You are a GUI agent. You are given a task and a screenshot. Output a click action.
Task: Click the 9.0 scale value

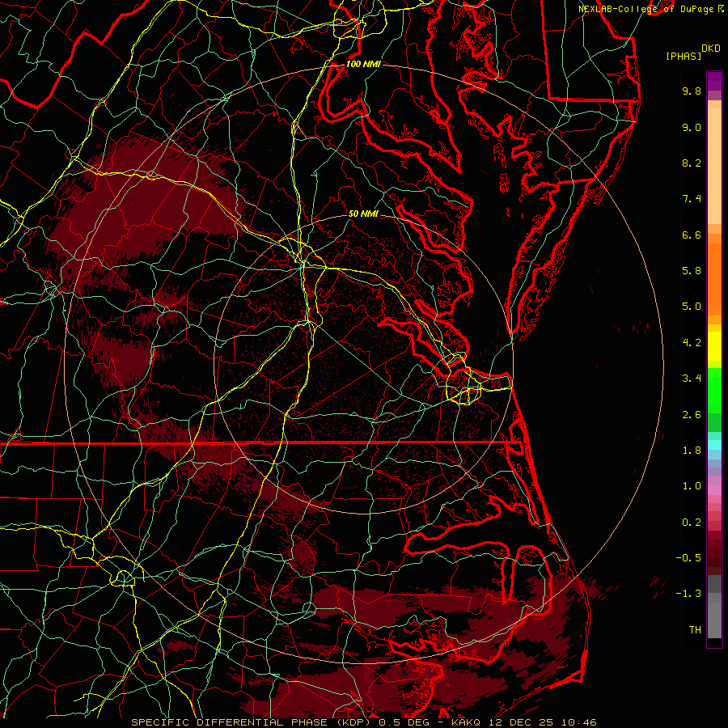pyautogui.click(x=692, y=127)
